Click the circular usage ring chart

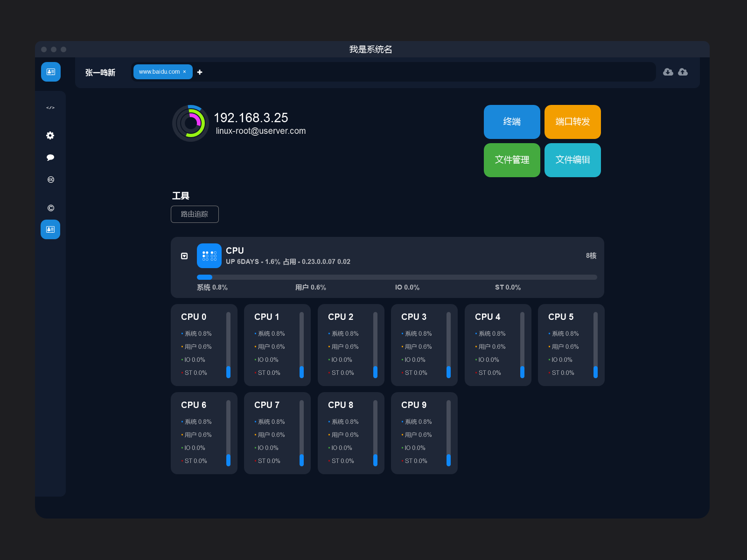tap(190, 123)
